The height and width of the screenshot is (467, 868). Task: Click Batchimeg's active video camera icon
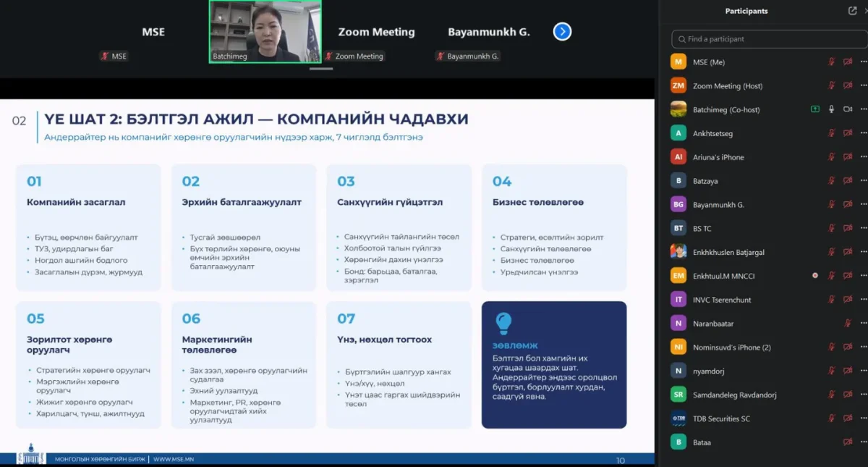[848, 109]
